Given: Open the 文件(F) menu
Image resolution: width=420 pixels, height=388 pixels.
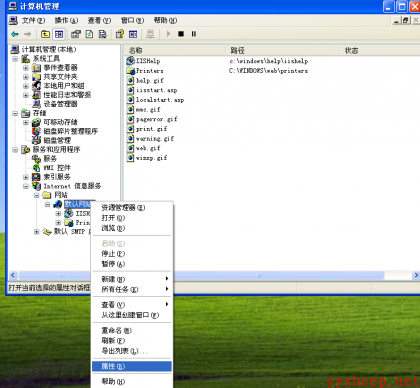Looking at the screenshot, I should 33,21.
